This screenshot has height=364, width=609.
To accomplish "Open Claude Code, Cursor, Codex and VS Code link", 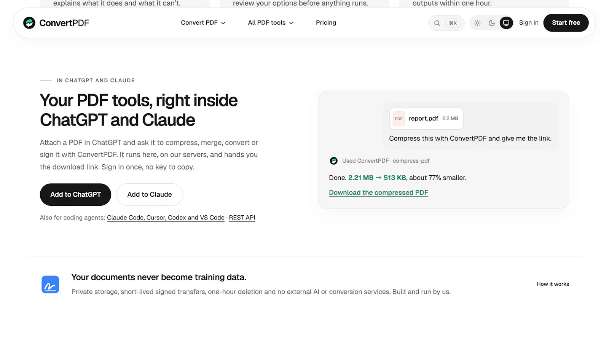I will pyautogui.click(x=166, y=218).
